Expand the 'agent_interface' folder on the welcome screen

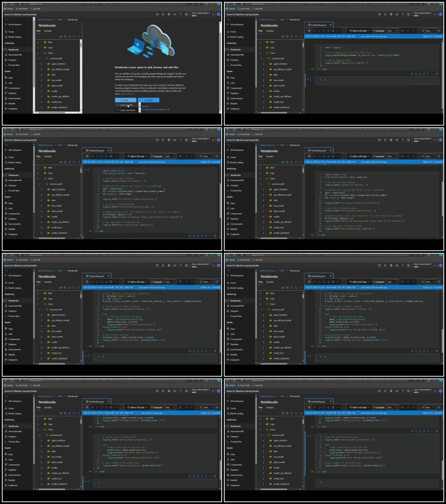click(41, 64)
